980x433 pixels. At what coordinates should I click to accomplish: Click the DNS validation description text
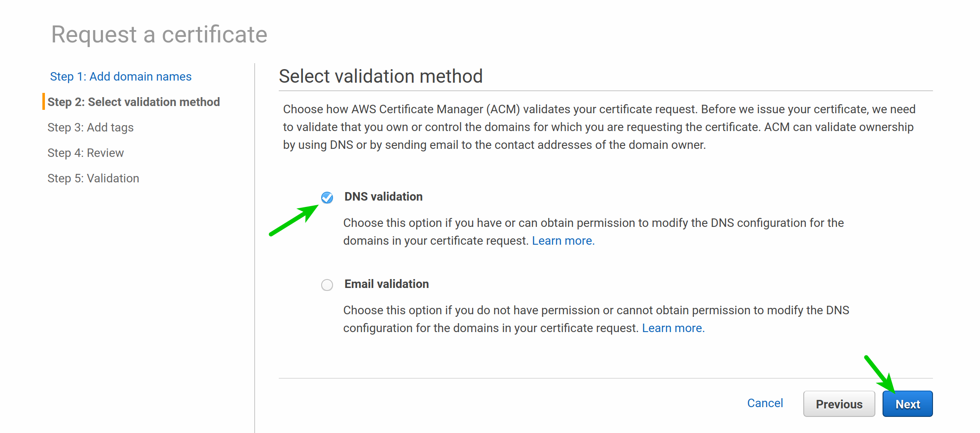[594, 232]
